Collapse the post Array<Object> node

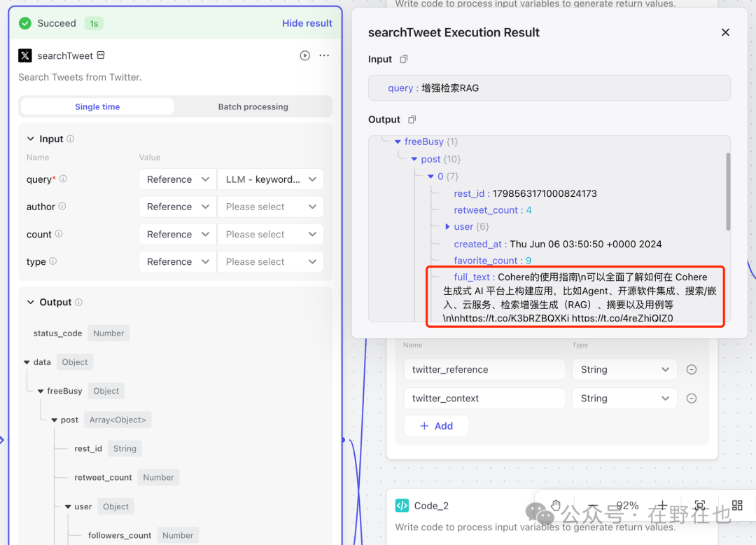point(54,420)
